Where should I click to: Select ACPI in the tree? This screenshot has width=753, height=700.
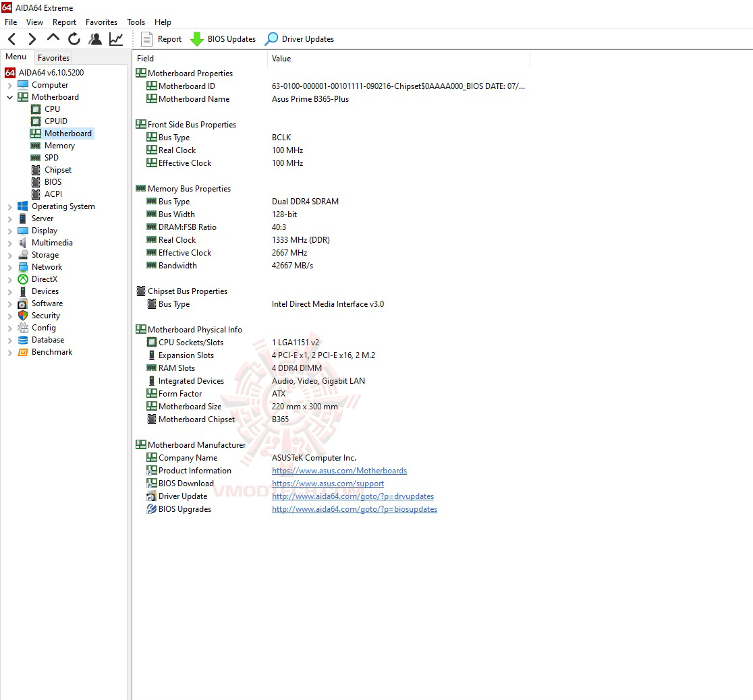click(53, 194)
